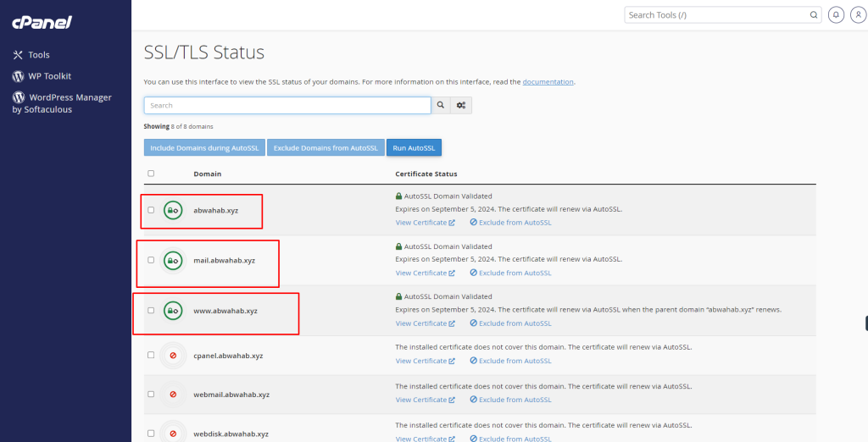Open WP Toolkit from the sidebar
The width and height of the screenshot is (868, 442).
[x=49, y=76]
